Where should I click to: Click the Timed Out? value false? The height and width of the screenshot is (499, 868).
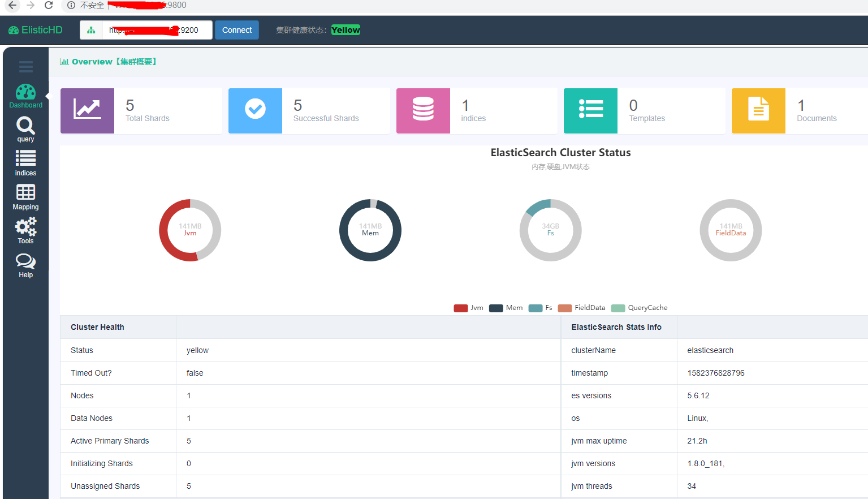pos(195,373)
